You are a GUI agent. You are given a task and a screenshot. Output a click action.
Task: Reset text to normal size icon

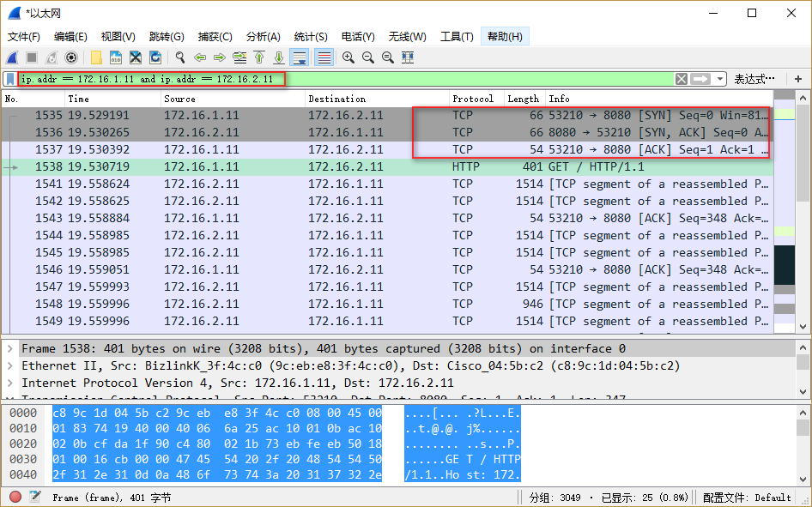pyautogui.click(x=388, y=57)
